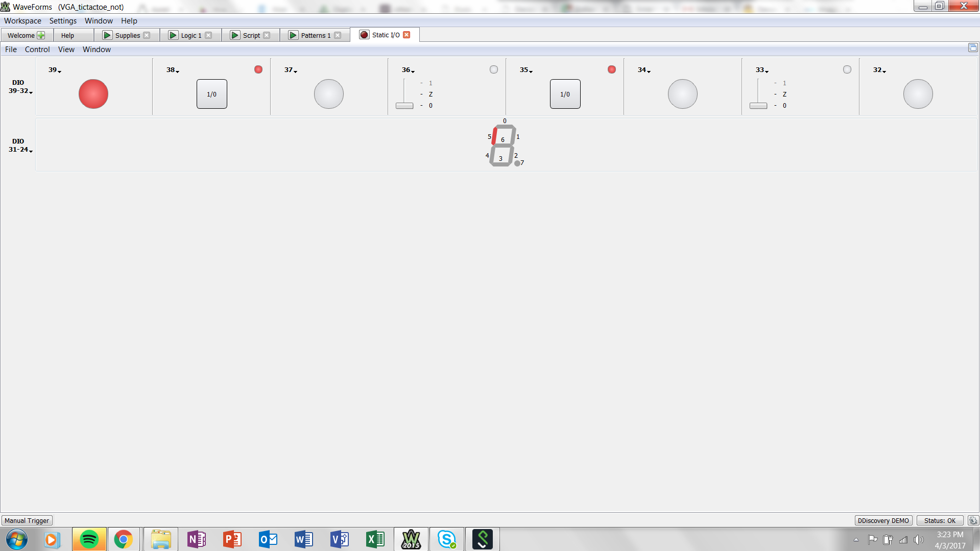Open WaveForms 2015 taskbar icon
Viewport: 980px width, 551px height.
point(411,539)
